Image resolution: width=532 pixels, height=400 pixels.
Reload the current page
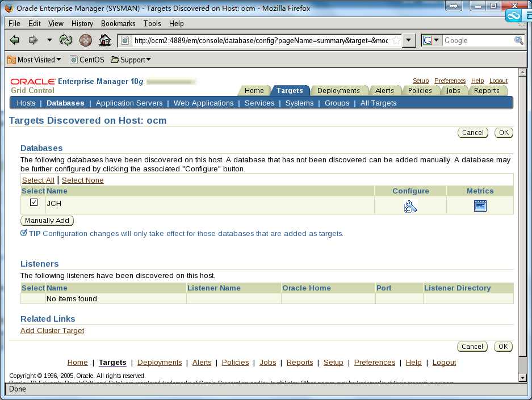(66, 40)
